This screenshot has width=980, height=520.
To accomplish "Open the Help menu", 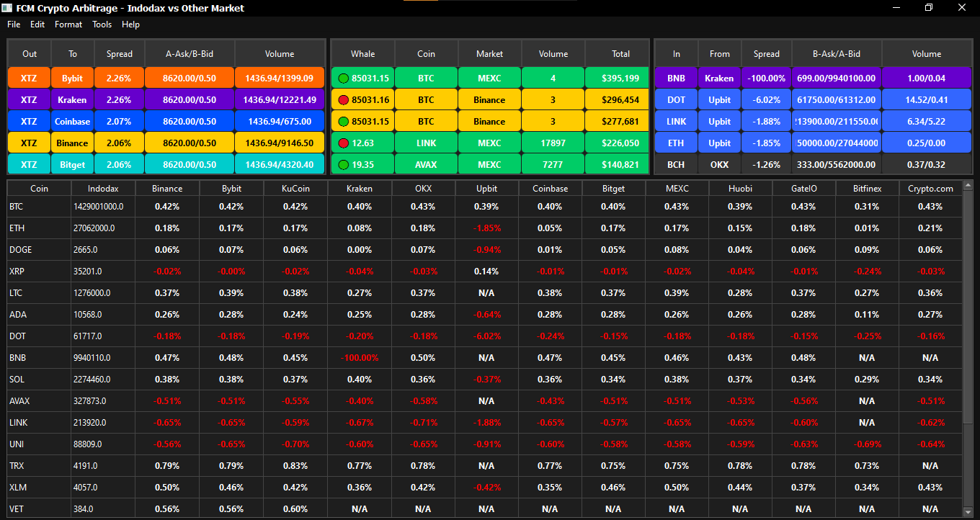I will coord(130,24).
